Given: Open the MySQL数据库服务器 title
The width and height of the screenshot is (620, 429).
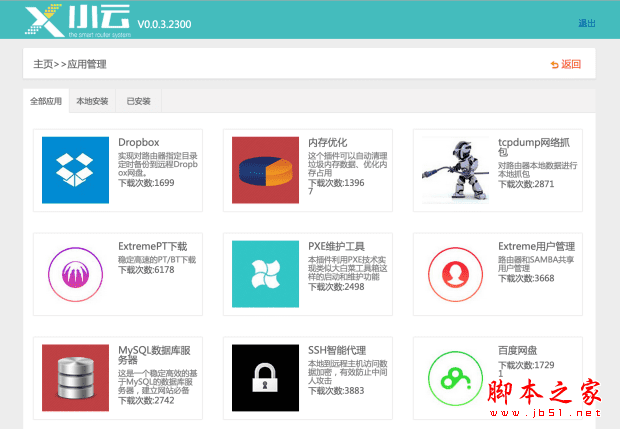Looking at the screenshot, I should coord(155,355).
